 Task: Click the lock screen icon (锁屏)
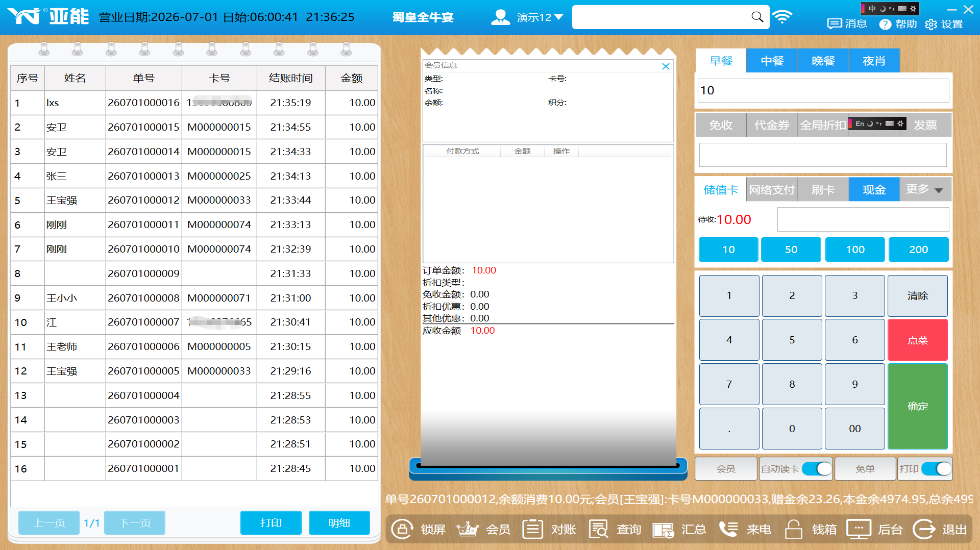coord(402,529)
